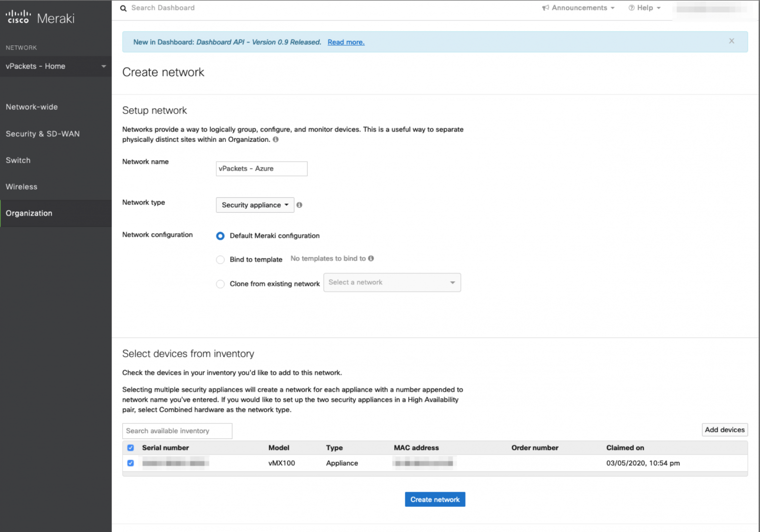Select the Default Meraki configuration option
760x532 pixels.
pos(220,236)
